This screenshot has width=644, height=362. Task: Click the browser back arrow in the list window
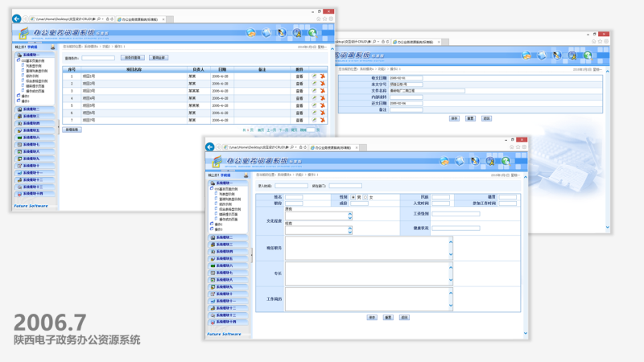pos(16,19)
